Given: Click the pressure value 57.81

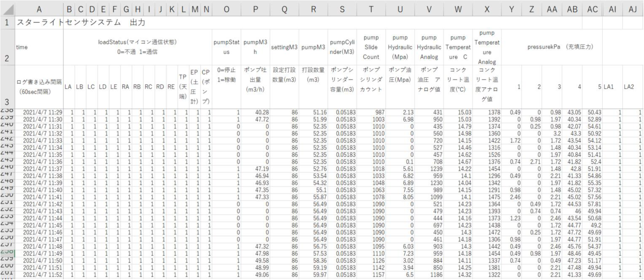Looking at the screenshot, I should coord(592,204).
